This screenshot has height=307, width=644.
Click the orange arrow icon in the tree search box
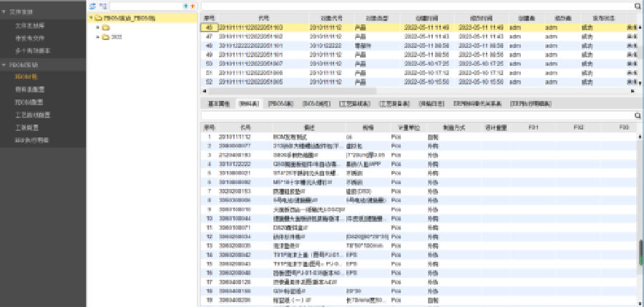coord(192,6)
